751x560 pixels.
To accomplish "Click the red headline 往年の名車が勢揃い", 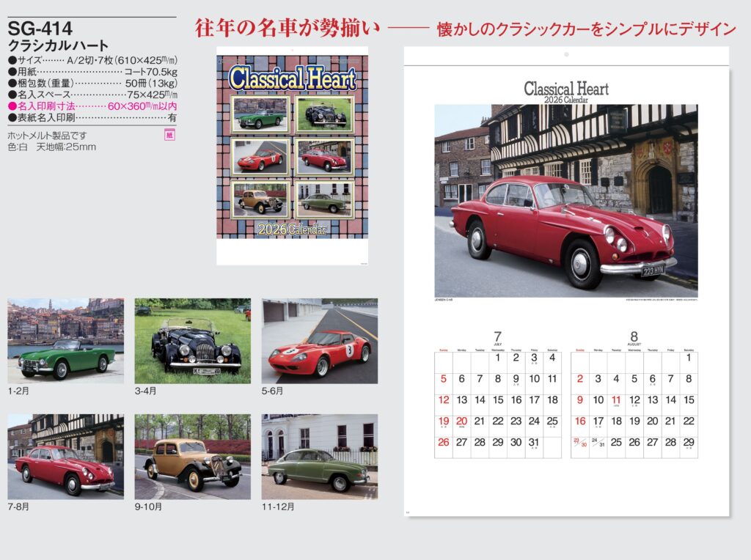I will 287,29.
